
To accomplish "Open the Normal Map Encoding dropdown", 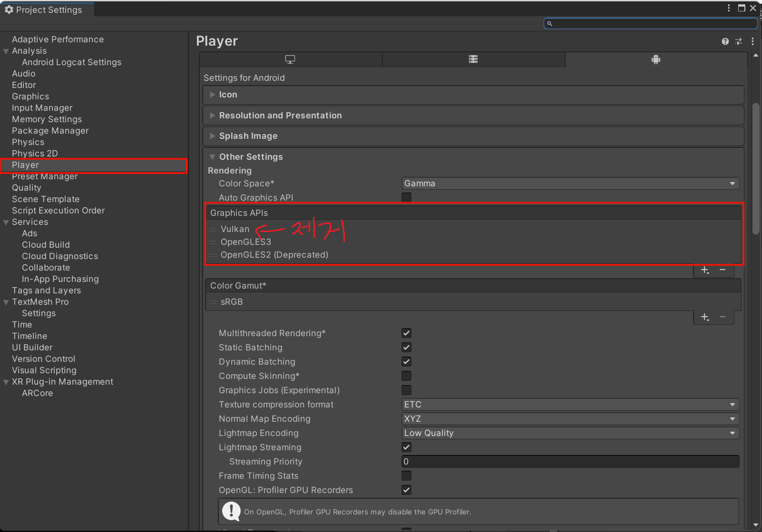I will [x=570, y=419].
